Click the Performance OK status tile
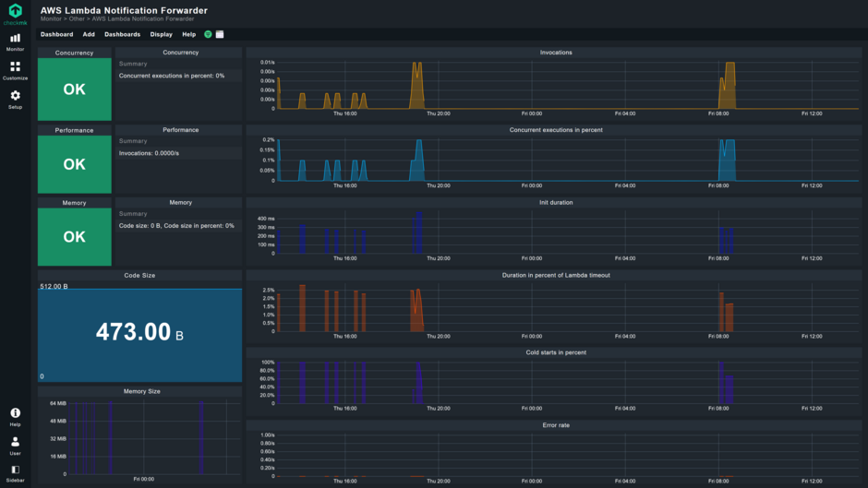 point(74,164)
